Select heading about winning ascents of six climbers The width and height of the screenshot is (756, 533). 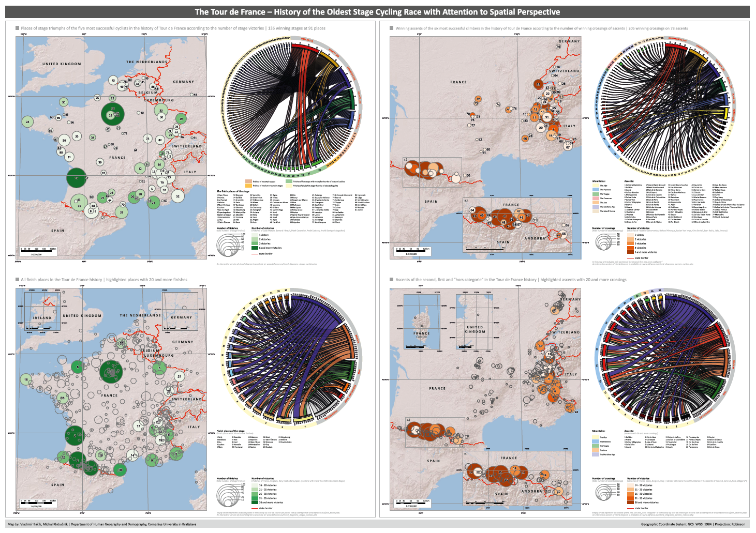[x=542, y=28]
